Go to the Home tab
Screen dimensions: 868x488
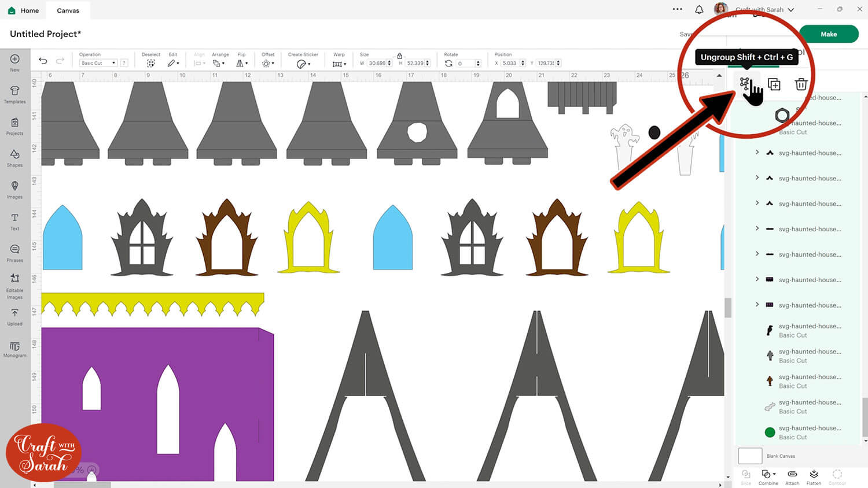point(24,10)
